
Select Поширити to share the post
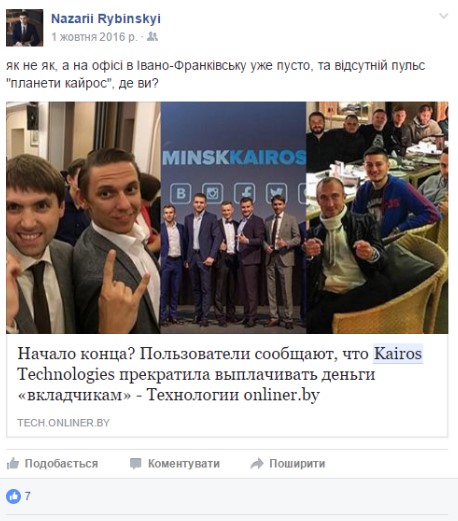click(288, 463)
